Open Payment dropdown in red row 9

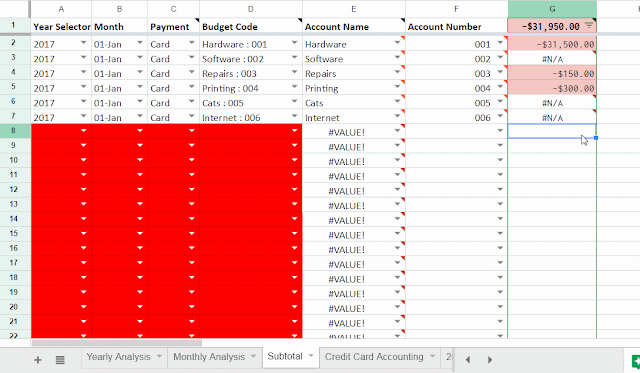(191, 145)
